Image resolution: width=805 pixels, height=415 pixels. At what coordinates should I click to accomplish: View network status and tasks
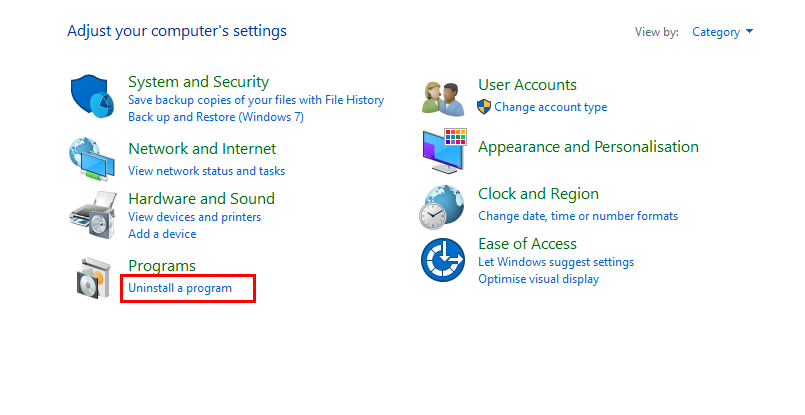[x=206, y=171]
